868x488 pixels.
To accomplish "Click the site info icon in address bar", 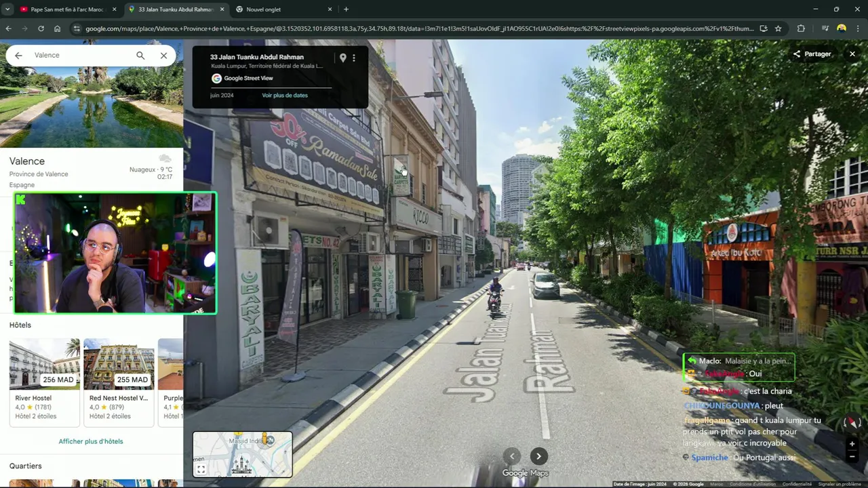I will click(x=77, y=28).
